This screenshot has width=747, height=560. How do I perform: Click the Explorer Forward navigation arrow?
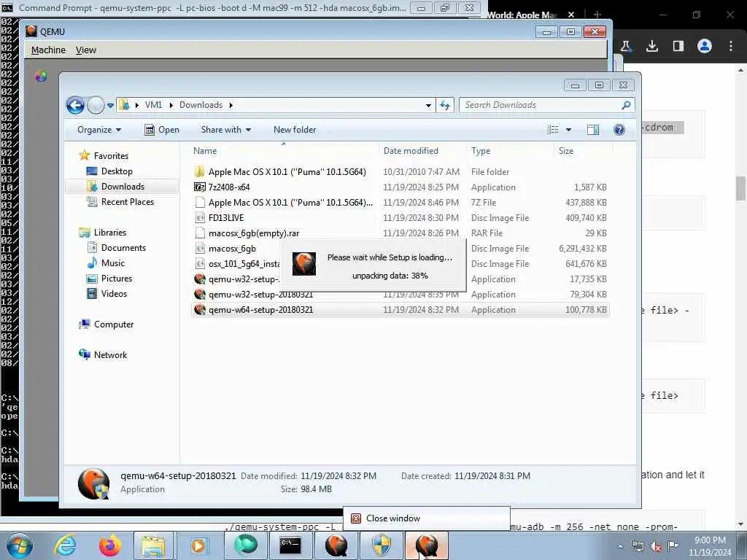point(96,105)
